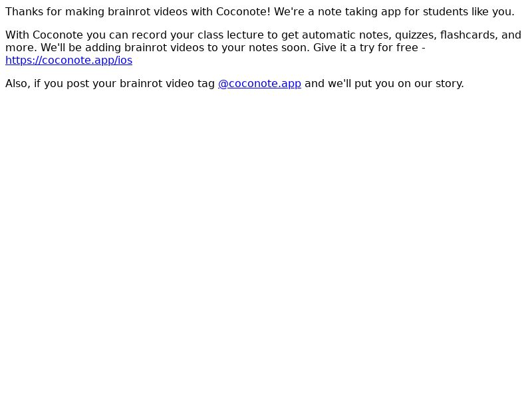This screenshot has width=532, height=399.
Task: Click the word "Also," in the last paragraph
Action: (18, 84)
